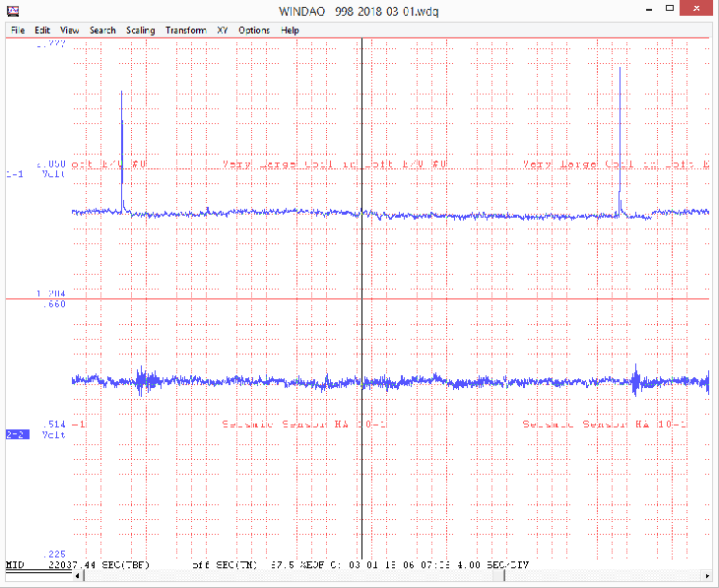This screenshot has height=588, width=719.
Task: Select the XY menu
Action: (x=223, y=31)
